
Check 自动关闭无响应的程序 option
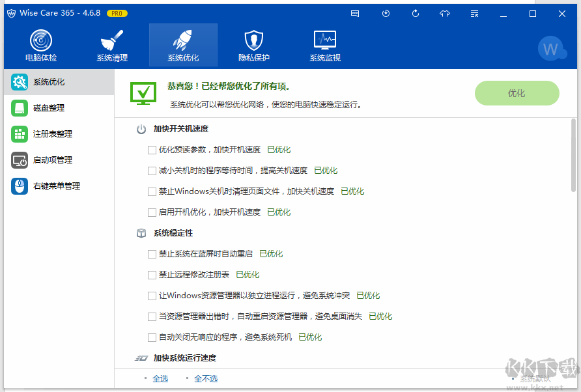(151, 337)
